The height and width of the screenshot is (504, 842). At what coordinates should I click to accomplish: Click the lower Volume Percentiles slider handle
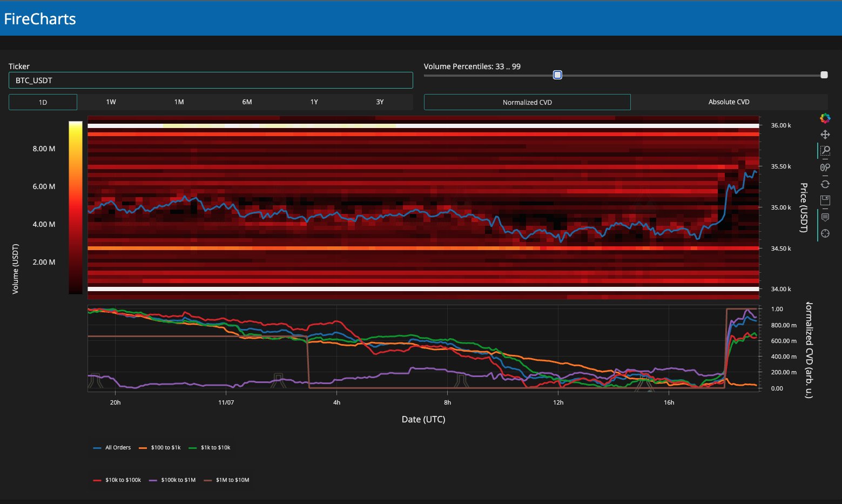557,75
